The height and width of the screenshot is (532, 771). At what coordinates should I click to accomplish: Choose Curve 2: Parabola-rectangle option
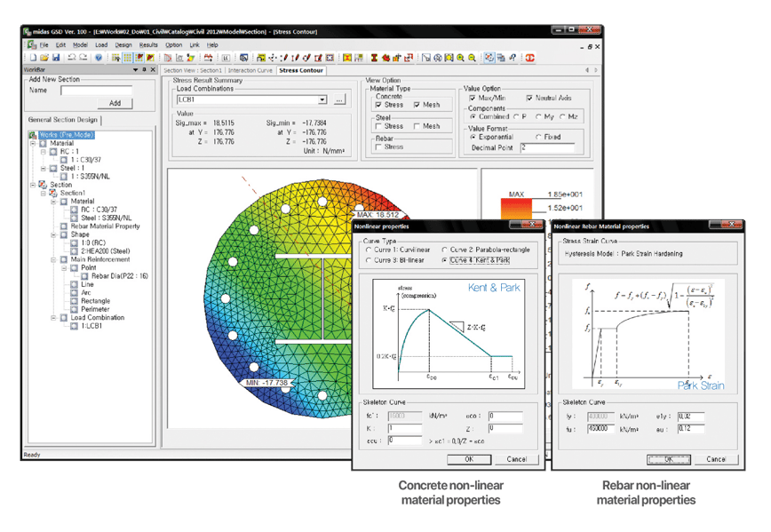coord(443,250)
